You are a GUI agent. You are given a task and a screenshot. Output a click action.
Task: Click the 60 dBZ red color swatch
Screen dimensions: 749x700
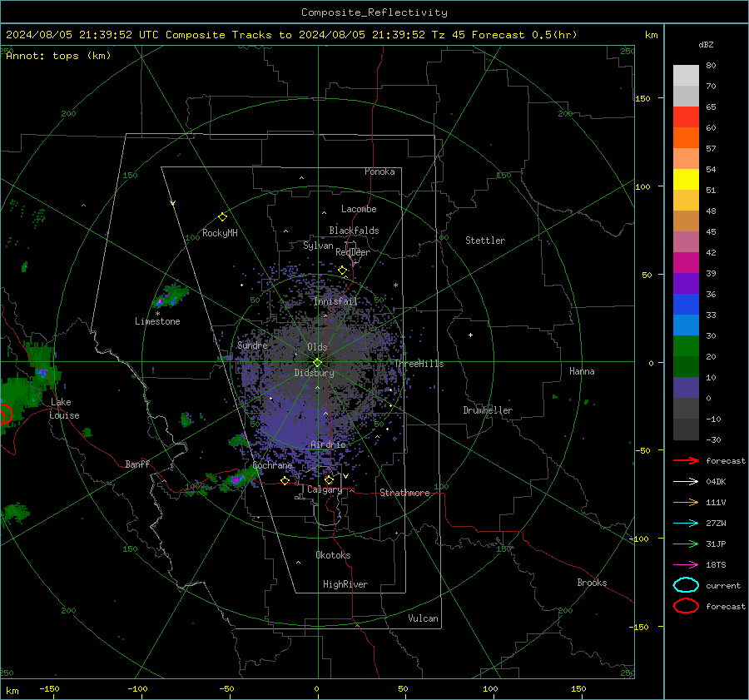click(686, 117)
